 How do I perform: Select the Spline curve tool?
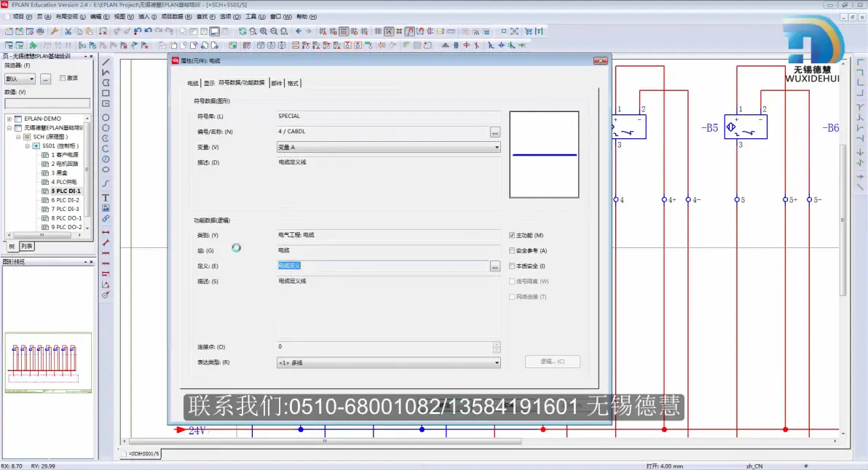pyautogui.click(x=106, y=183)
